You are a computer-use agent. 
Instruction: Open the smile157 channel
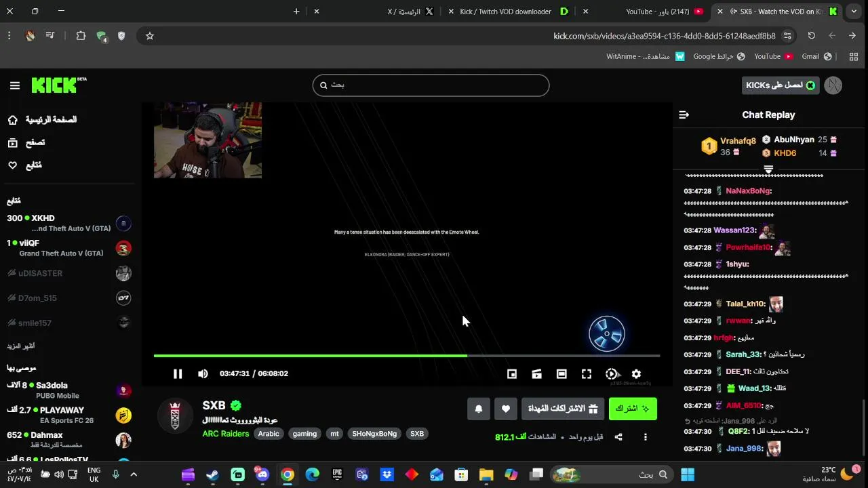tap(68, 323)
